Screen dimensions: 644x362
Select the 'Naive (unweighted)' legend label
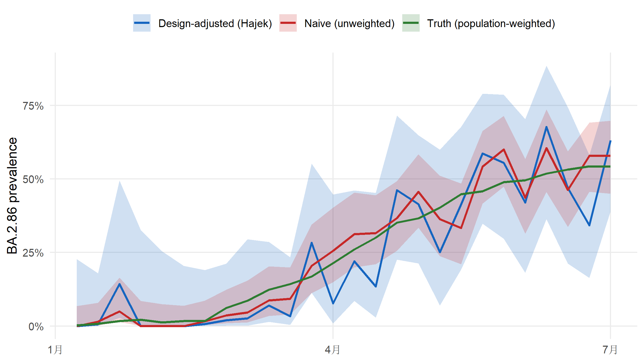349,24
